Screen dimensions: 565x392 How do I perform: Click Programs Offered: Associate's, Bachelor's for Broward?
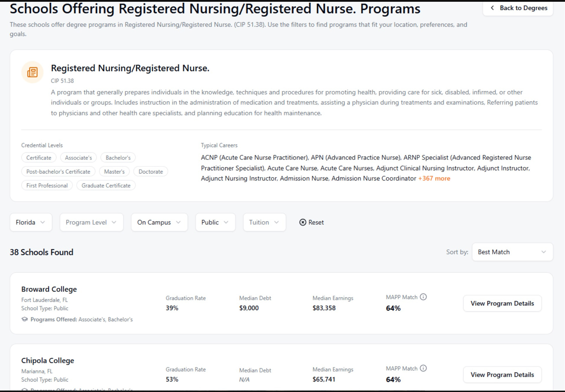click(x=82, y=319)
